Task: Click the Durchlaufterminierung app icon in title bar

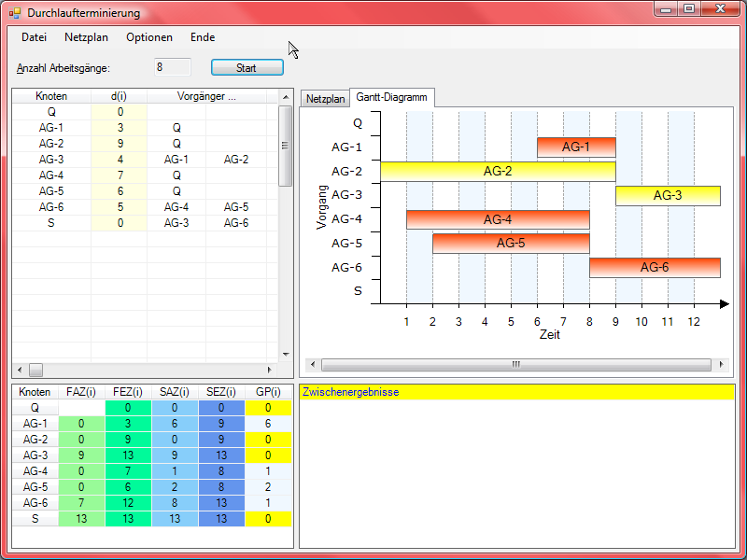Action: [14, 13]
